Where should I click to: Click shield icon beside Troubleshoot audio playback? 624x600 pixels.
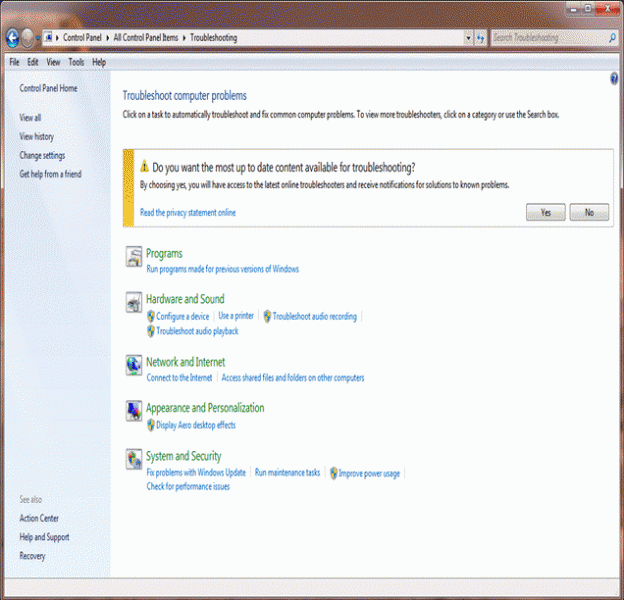(151, 331)
